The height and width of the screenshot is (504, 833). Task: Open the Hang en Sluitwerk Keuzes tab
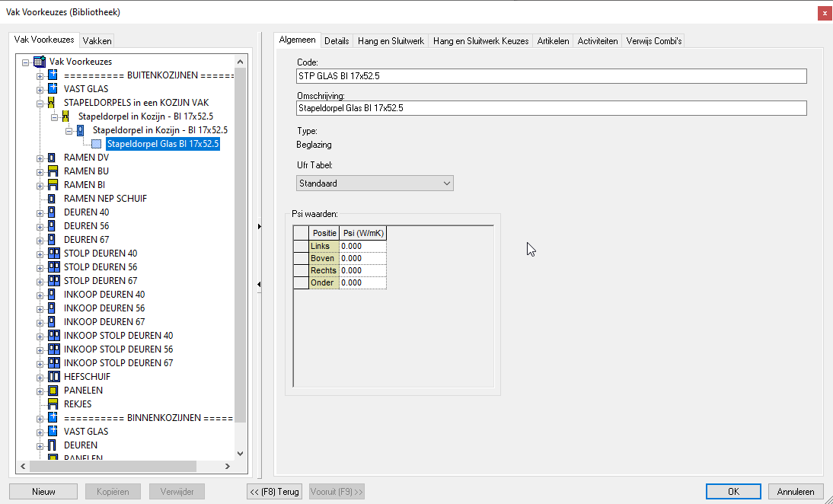coord(480,41)
